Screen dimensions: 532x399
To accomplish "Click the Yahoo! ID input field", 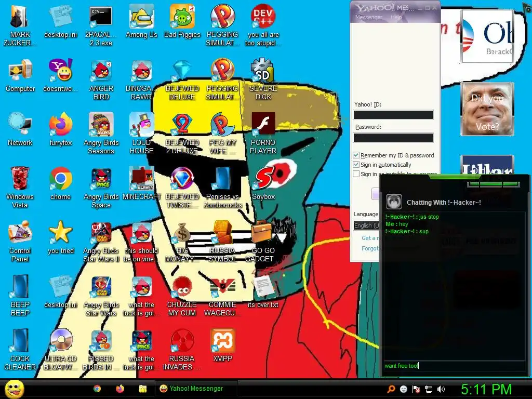I will pos(393,115).
